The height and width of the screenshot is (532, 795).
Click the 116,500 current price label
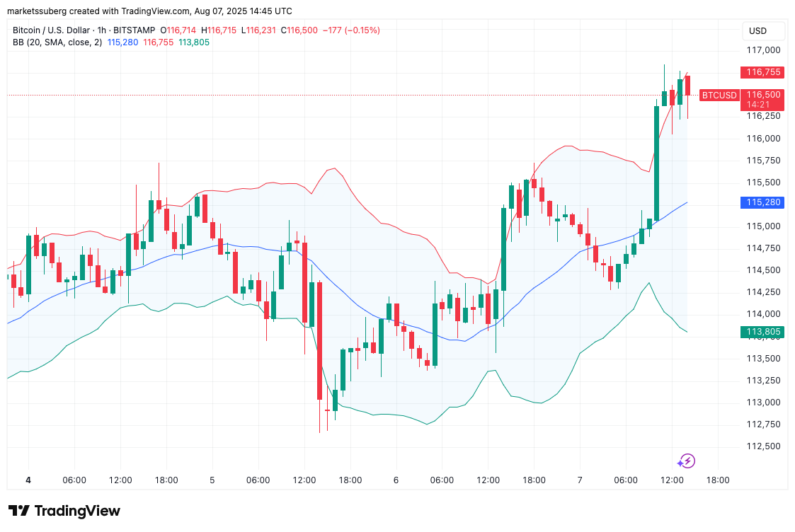(763, 95)
